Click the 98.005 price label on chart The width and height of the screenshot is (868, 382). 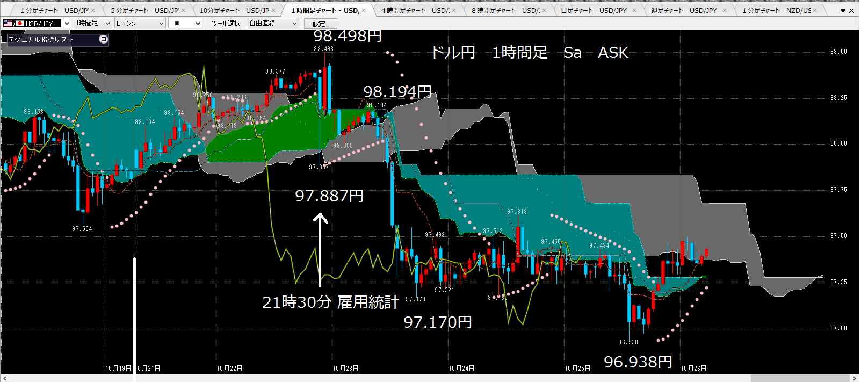click(343, 146)
